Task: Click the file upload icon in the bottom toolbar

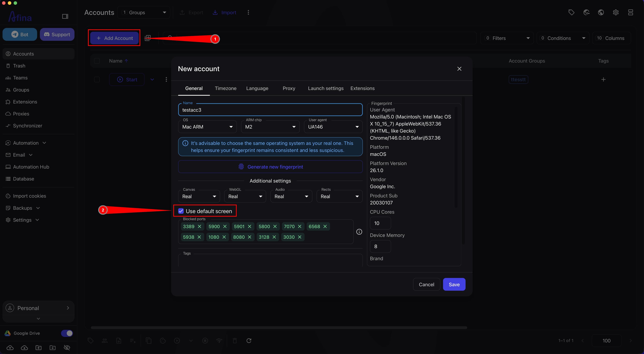Action: pyautogui.click(x=119, y=340)
